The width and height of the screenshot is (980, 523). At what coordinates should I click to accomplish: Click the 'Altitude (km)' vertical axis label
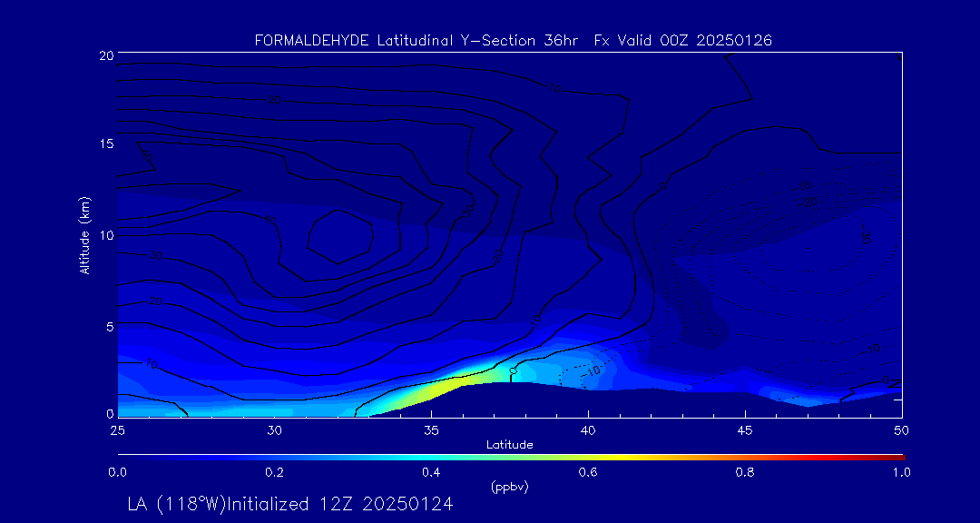84,234
